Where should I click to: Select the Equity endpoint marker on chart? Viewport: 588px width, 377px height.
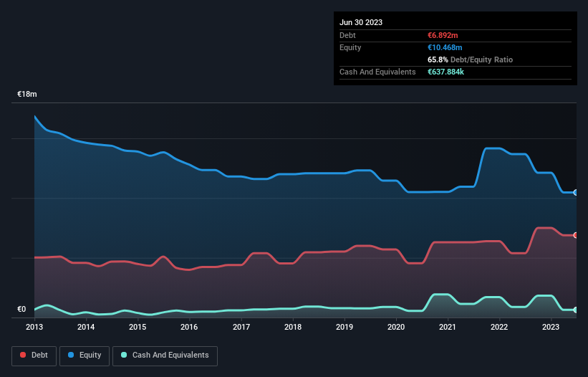point(576,192)
